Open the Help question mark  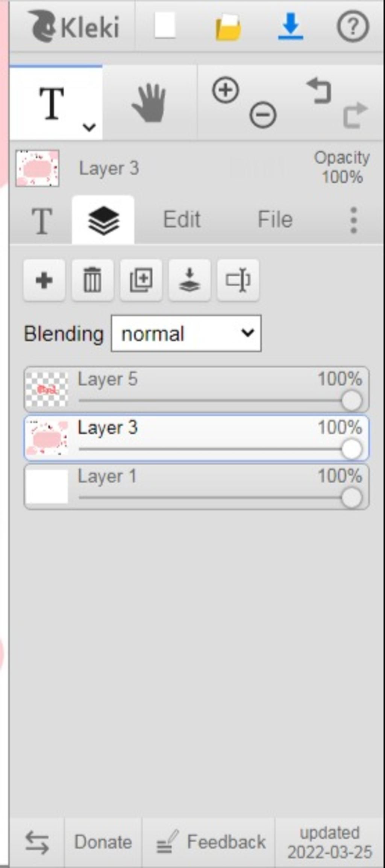click(x=352, y=26)
